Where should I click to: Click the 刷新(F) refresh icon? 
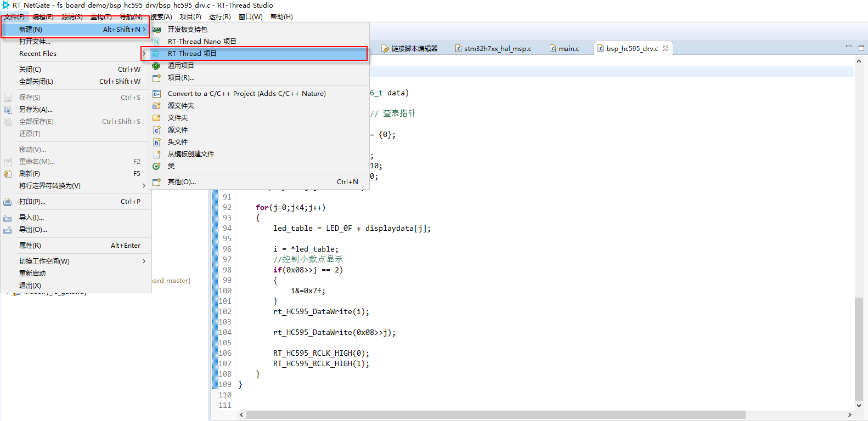click(8, 174)
